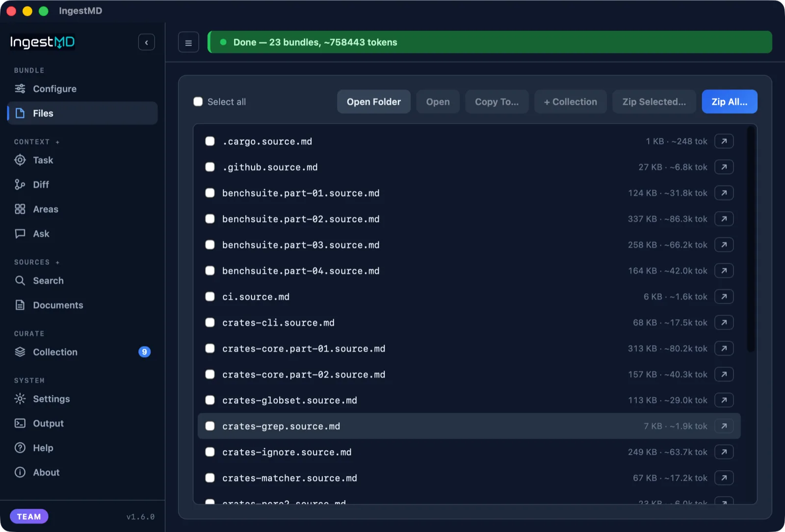Click the Zip All... button
Viewport: 785px width, 532px height.
[730, 101]
